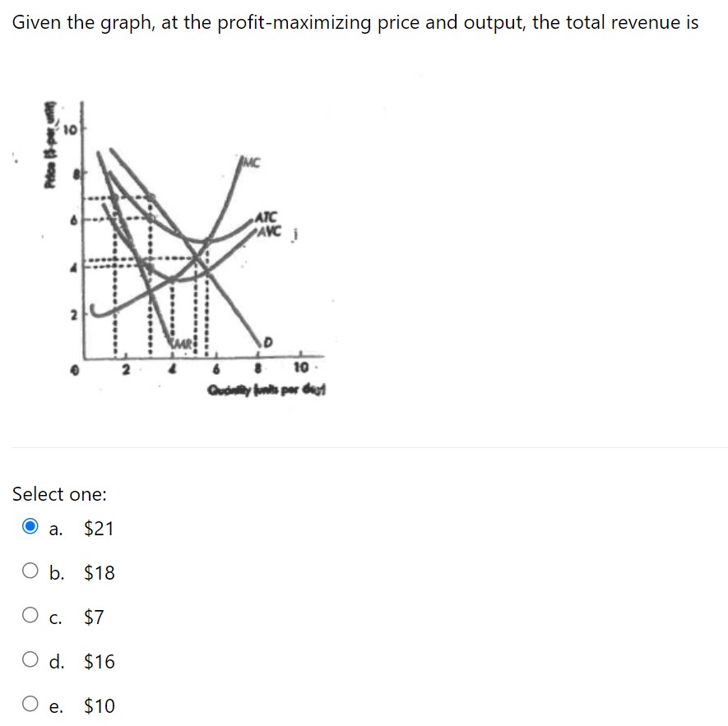The height and width of the screenshot is (726, 728).
Task: Pick option c. $7
Action: [30, 617]
